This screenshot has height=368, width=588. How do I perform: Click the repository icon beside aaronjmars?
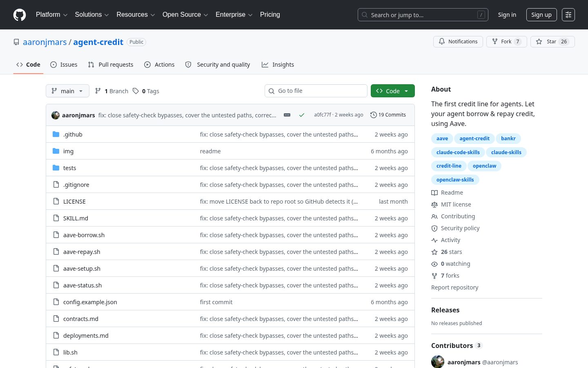[16, 42]
